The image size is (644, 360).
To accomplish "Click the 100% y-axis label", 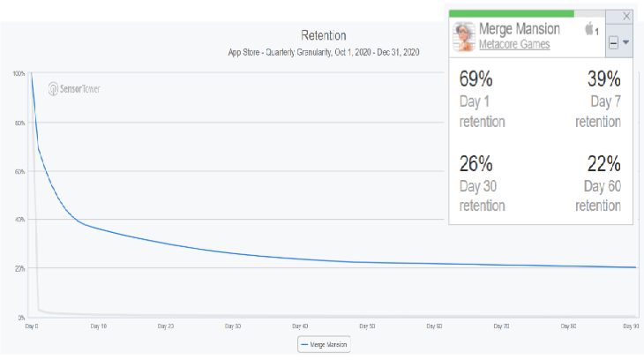I will (19, 73).
